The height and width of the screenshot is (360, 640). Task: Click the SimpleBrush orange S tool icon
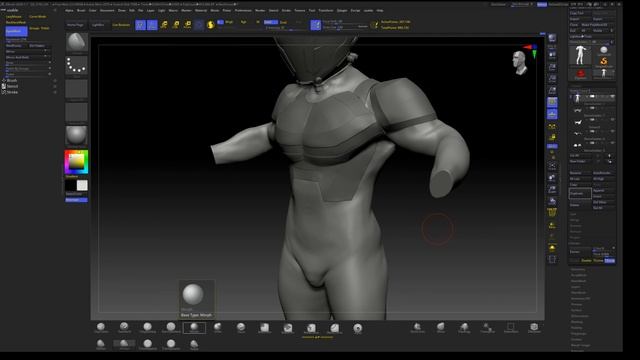[604, 62]
